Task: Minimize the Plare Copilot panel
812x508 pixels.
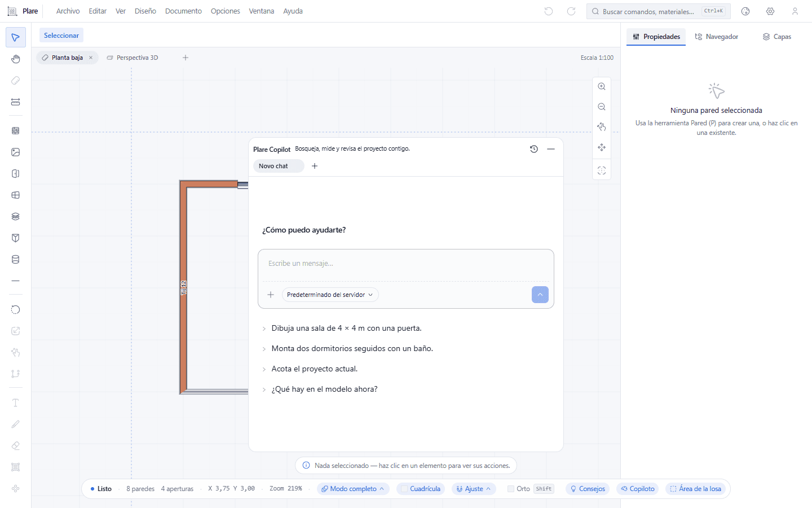Action: 551,149
